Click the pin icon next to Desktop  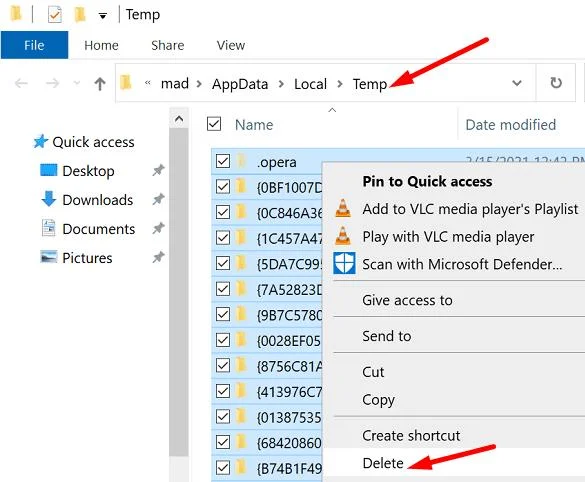coord(158,170)
